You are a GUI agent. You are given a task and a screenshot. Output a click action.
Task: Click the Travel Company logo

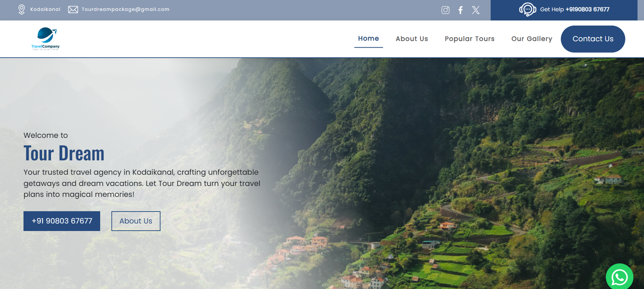coord(45,39)
